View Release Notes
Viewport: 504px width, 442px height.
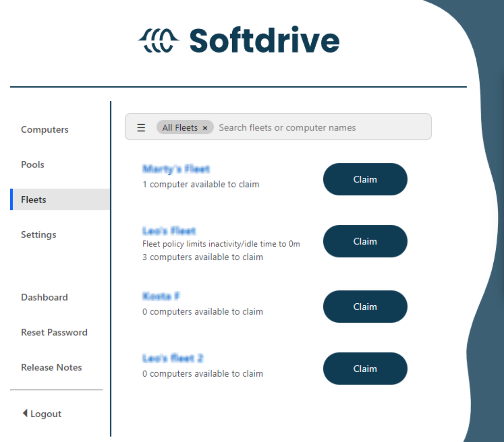pyautogui.click(x=51, y=367)
